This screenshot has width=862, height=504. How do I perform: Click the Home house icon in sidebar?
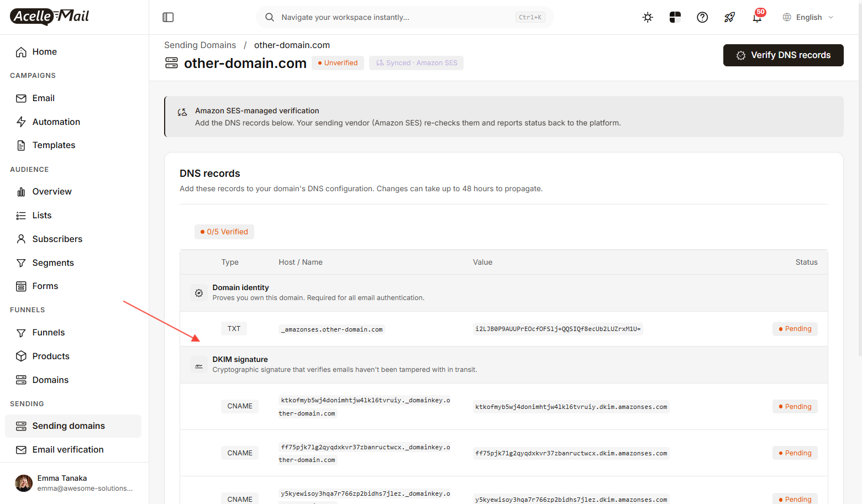pos(21,52)
